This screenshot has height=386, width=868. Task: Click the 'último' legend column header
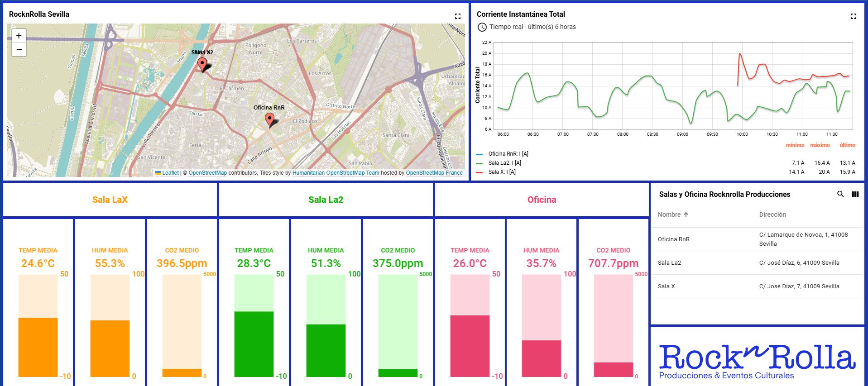[848, 145]
